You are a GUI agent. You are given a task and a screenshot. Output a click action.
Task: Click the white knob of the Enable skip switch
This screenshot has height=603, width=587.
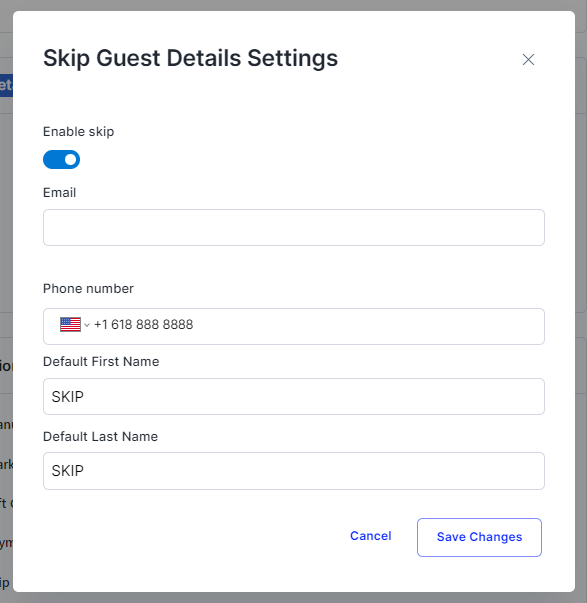(70, 160)
